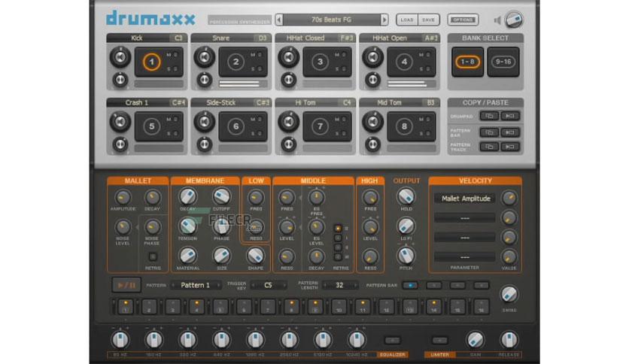Select the Kick drum pad 1
Viewport: 629px width, 364px height.
pyautogui.click(x=152, y=62)
